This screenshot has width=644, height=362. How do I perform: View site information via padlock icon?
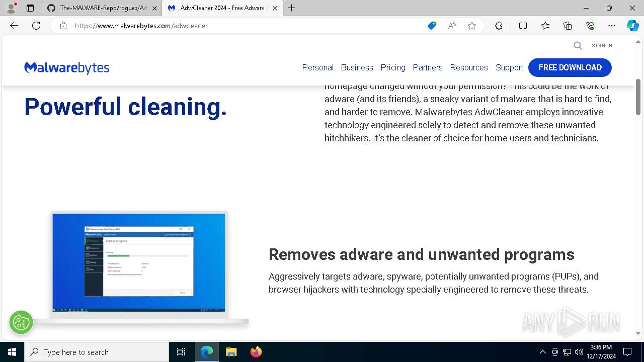[x=63, y=26]
